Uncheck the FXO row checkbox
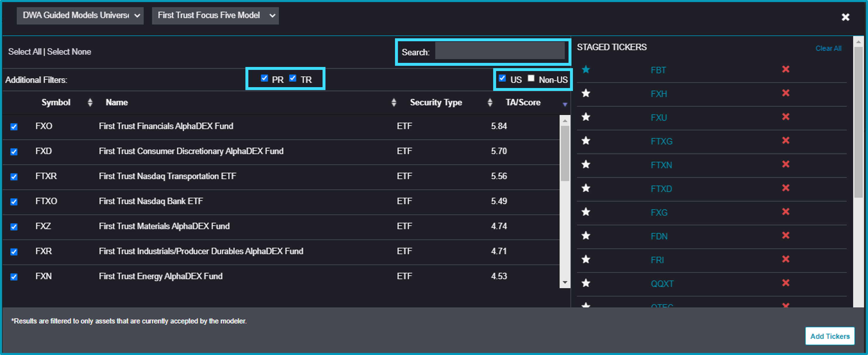Screen dimensions: 868x355 pos(14,127)
